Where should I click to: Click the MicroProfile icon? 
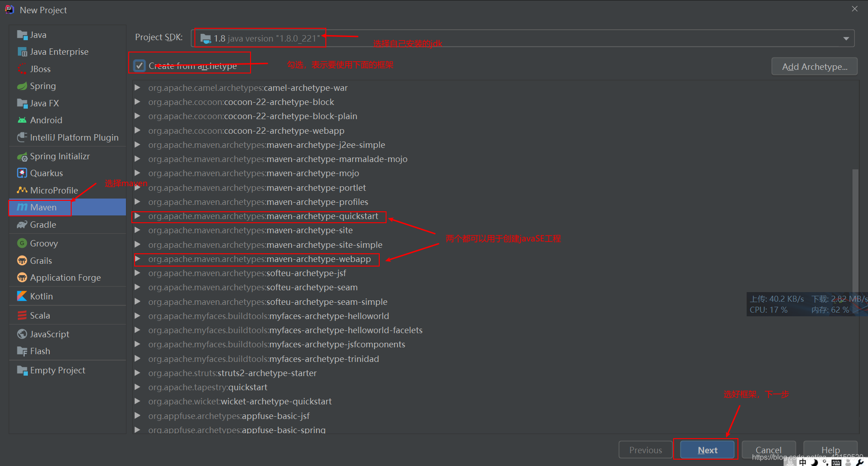coord(22,190)
